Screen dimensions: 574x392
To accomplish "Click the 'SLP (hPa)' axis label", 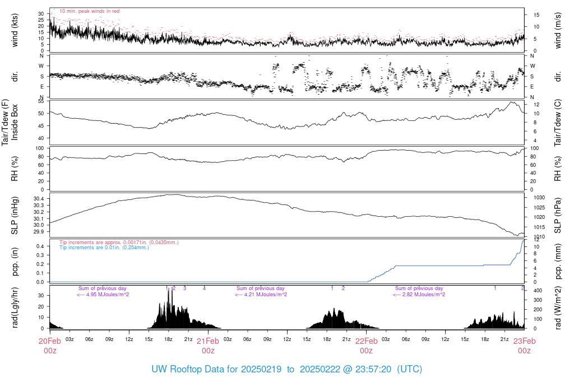I will pyautogui.click(x=558, y=216).
